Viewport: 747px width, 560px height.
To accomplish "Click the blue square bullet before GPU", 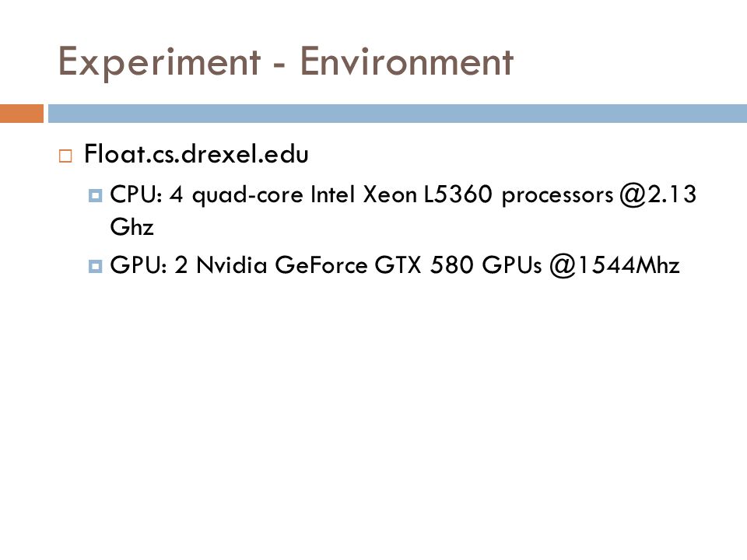I will pos(95,266).
